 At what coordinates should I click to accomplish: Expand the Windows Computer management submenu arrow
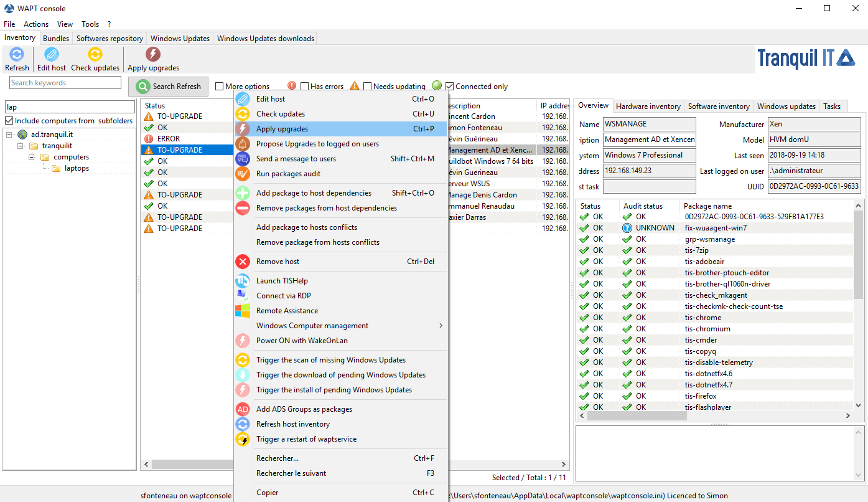click(441, 326)
